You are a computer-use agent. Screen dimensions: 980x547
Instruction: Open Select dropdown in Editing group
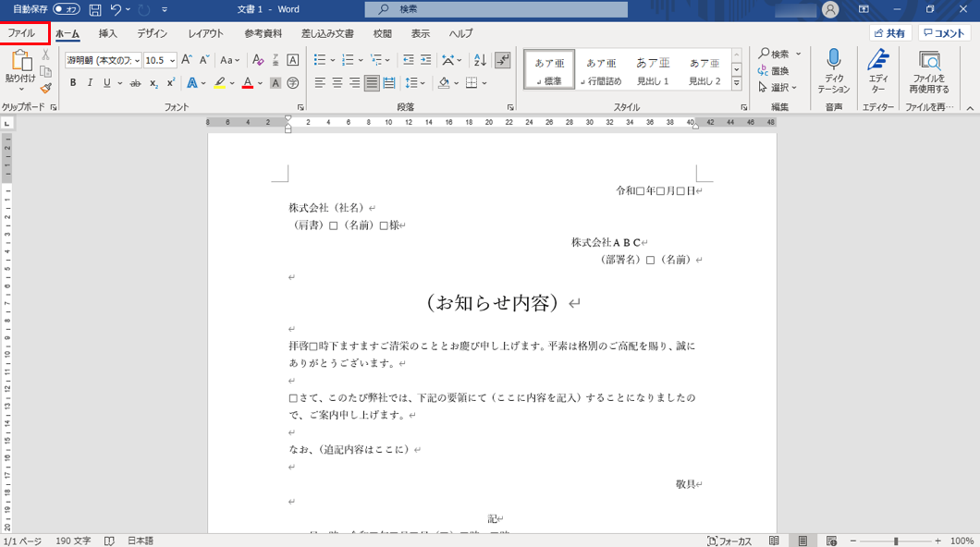click(778, 88)
